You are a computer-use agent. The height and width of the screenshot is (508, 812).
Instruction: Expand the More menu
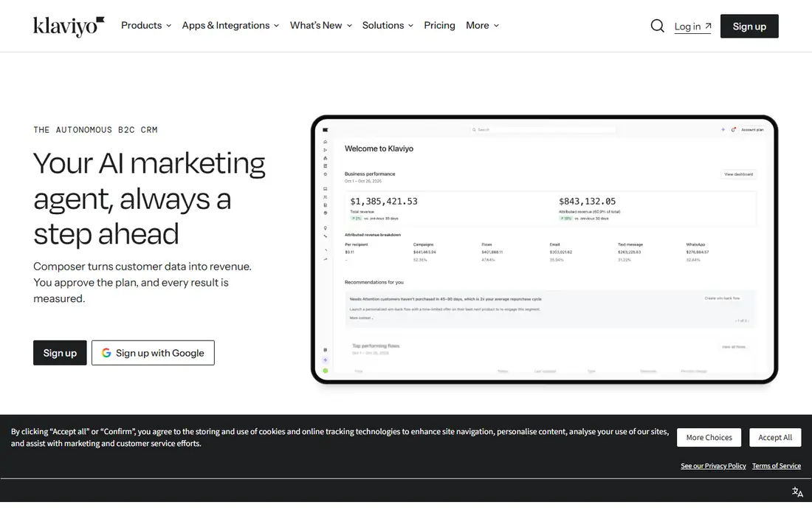click(x=482, y=25)
